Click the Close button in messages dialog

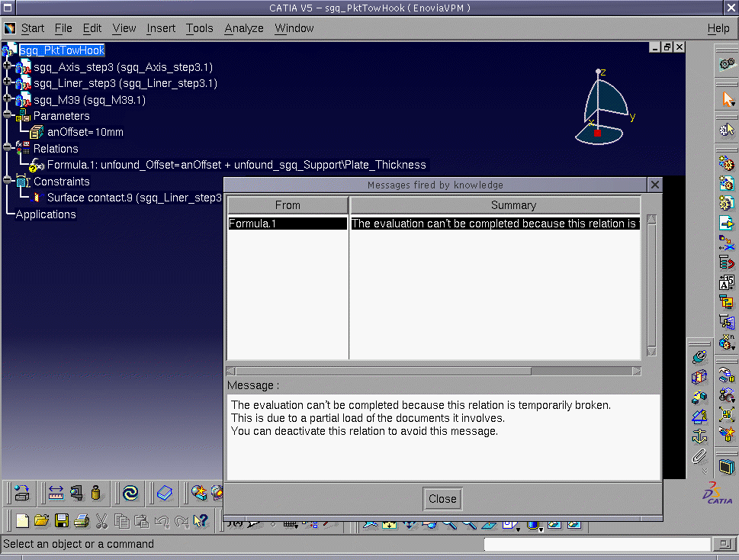coord(442,499)
